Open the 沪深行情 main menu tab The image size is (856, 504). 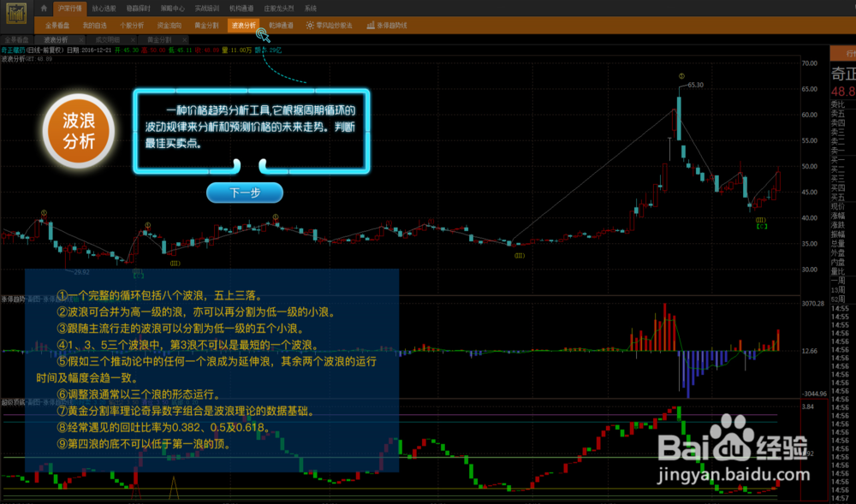click(x=70, y=9)
